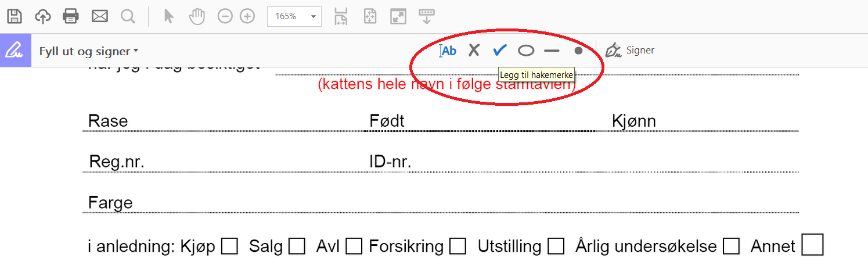Click the 'i anledning:' label text
Image resolution: width=868 pixels, height=275 pixels.
[131, 247]
